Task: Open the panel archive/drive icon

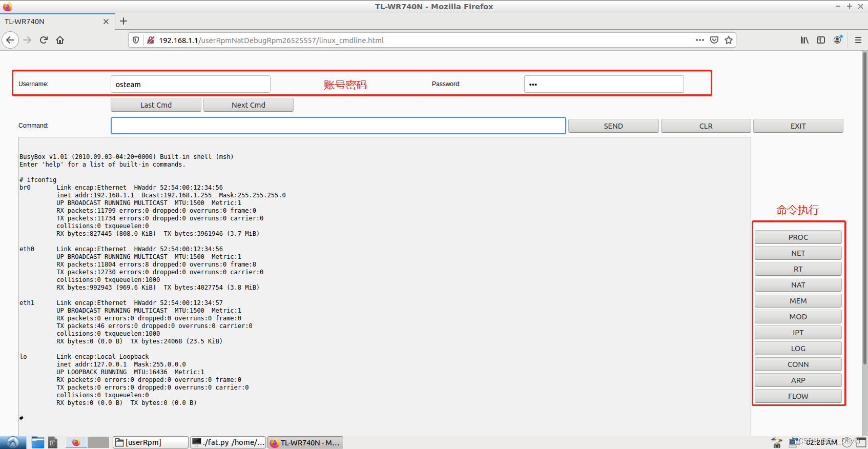Action: (53, 442)
